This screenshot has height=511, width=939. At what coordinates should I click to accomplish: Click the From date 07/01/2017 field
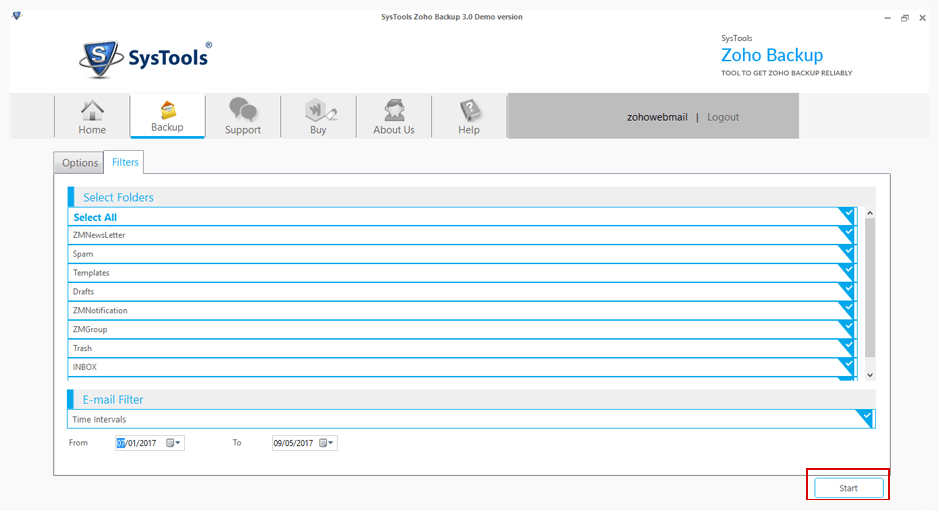point(150,443)
